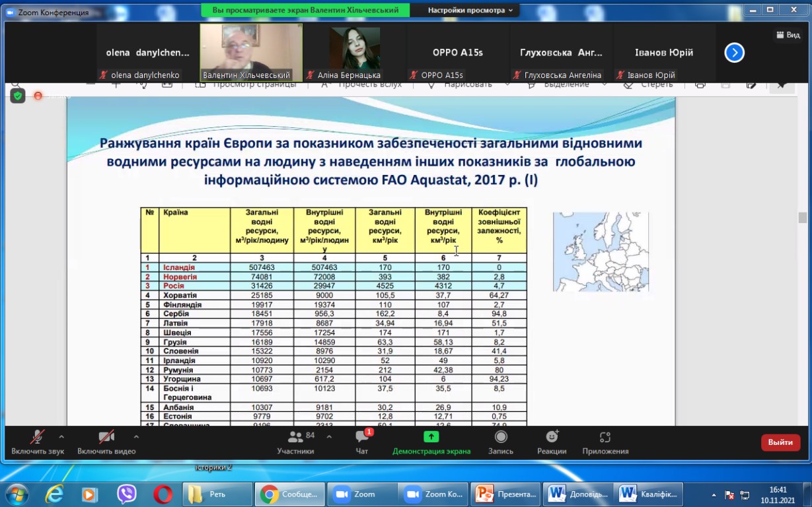The image size is (812, 507).
Task: Launch Internet Explorer from taskbar
Action: (x=54, y=494)
